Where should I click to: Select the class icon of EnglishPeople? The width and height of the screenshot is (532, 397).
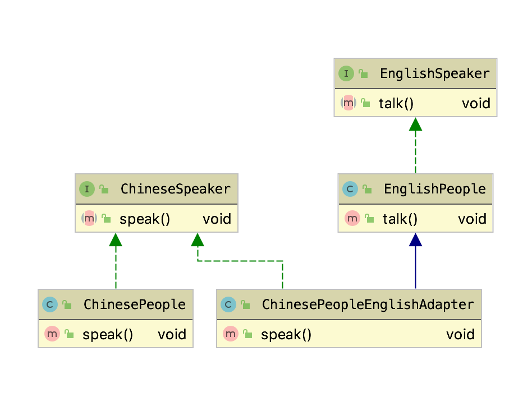(351, 189)
